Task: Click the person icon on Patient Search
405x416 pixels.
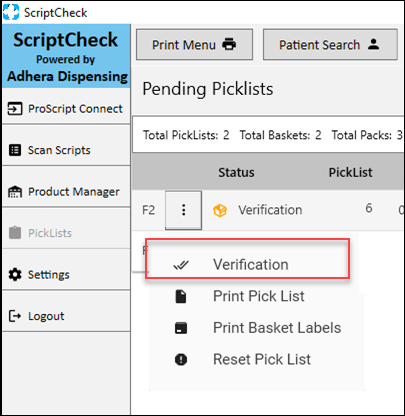Action: pyautogui.click(x=374, y=44)
